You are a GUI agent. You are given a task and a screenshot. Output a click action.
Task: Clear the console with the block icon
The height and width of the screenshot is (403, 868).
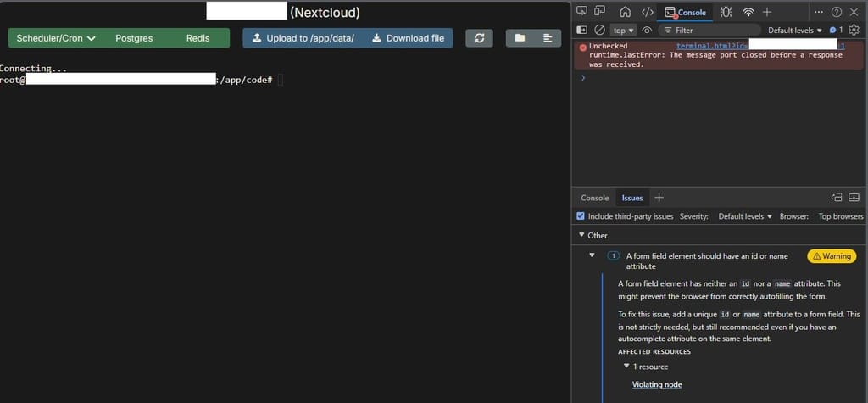(x=599, y=30)
